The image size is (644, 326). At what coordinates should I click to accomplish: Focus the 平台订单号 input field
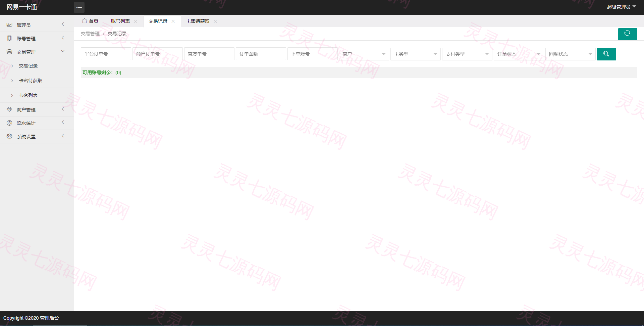106,54
